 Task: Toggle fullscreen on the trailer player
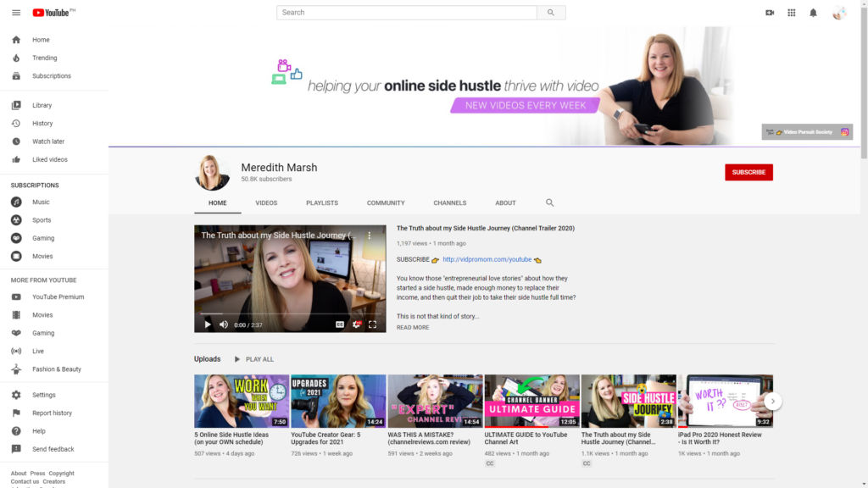pos(373,324)
